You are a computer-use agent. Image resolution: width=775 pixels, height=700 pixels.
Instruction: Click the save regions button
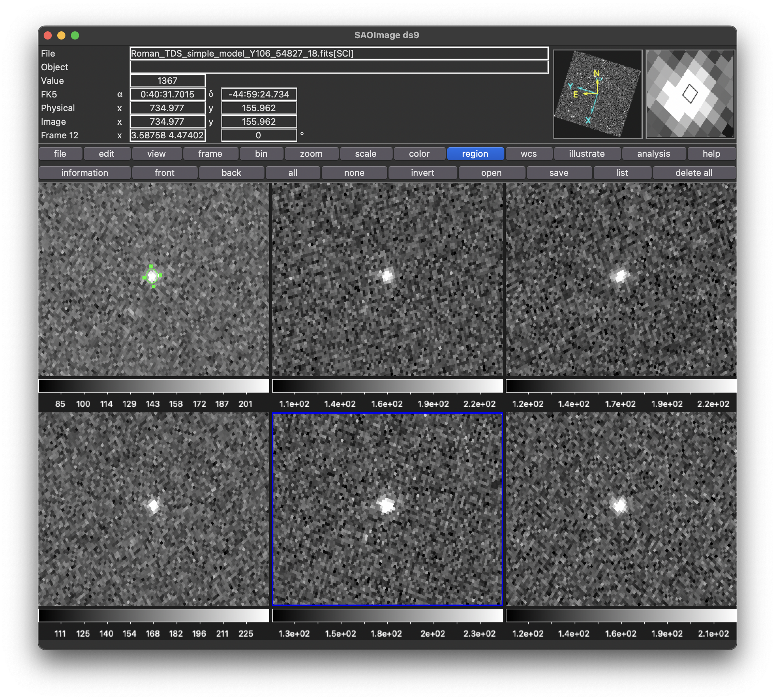click(x=559, y=172)
